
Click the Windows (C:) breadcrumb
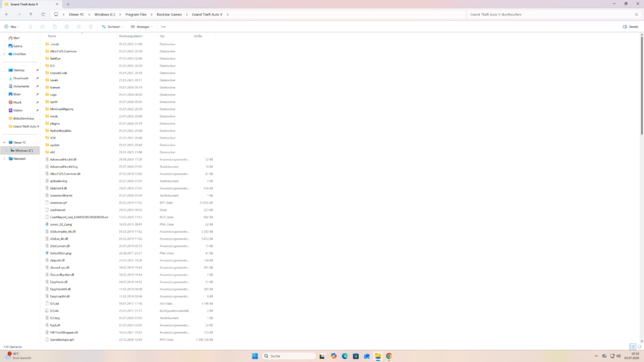105,14
